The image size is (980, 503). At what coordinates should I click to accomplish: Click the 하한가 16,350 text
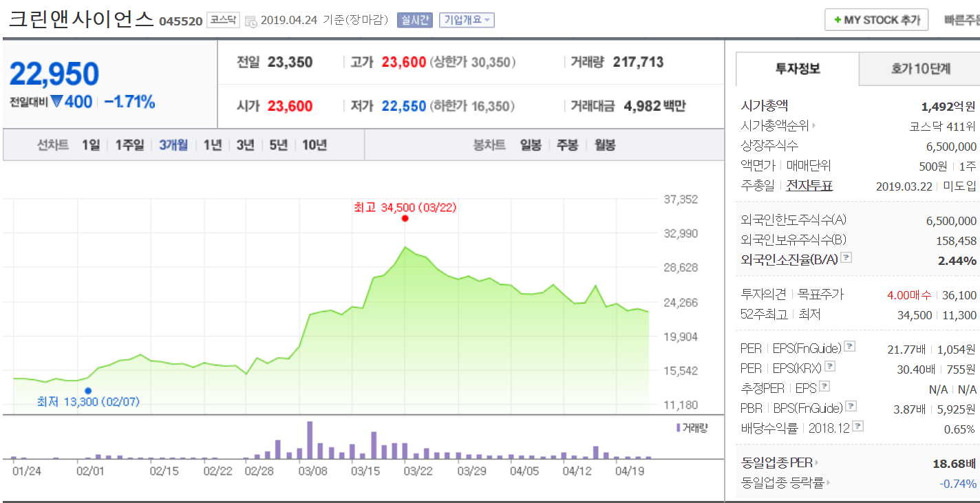tap(473, 107)
